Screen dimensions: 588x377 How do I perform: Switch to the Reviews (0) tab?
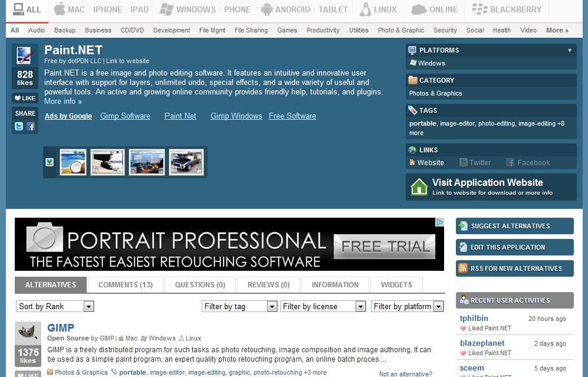(268, 285)
